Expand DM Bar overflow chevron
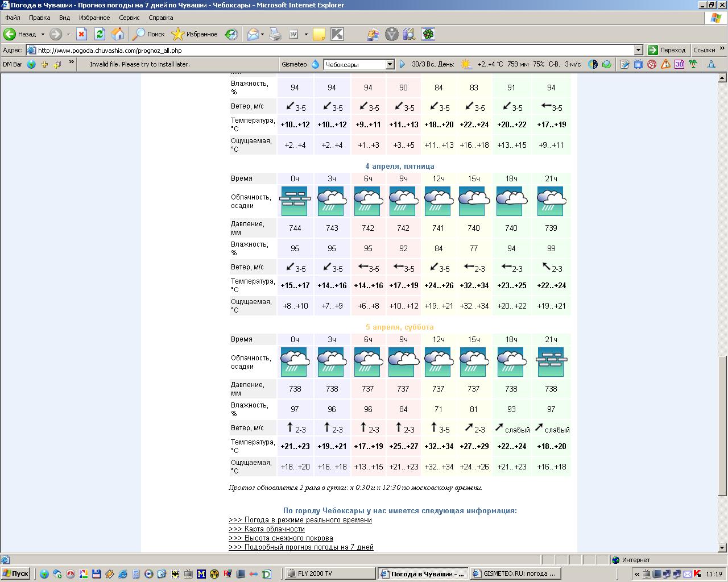Image resolution: width=728 pixels, height=582 pixels. pos(71,63)
